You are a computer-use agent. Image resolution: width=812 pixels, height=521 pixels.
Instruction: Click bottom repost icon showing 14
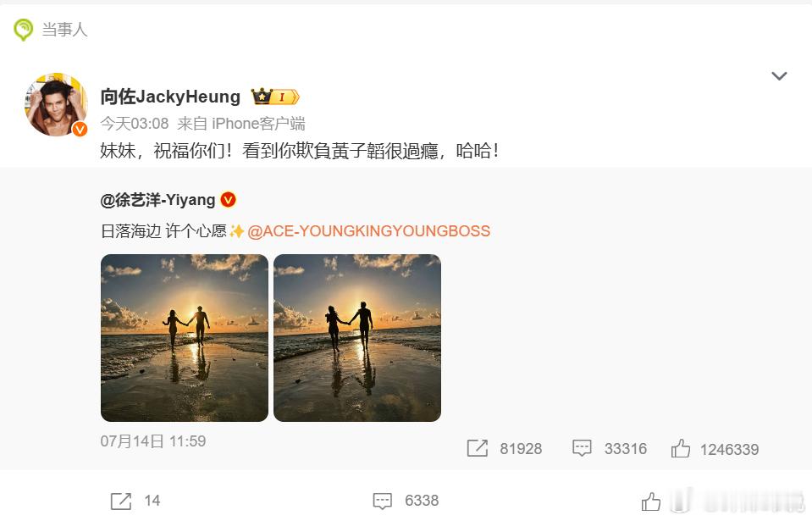121,501
